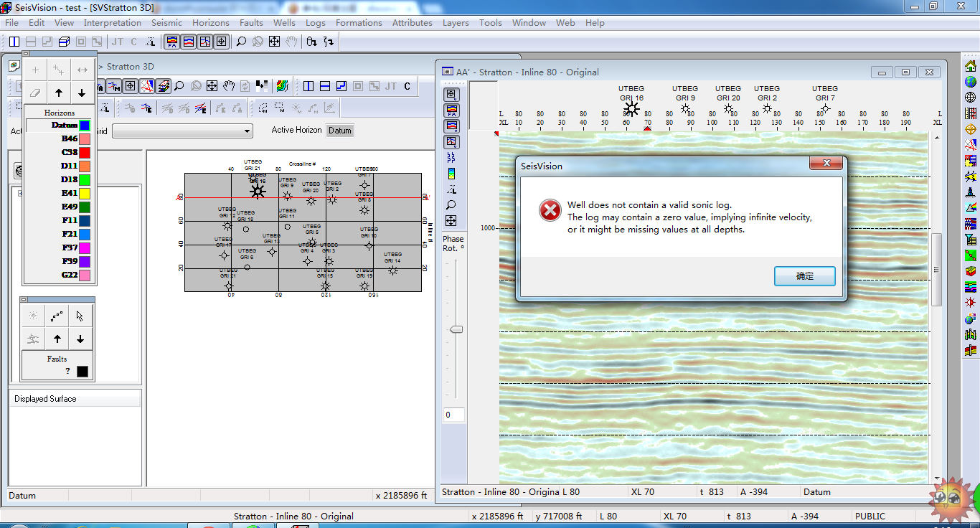
Task: Click the FA display toggle in section sidebar
Action: [451, 110]
